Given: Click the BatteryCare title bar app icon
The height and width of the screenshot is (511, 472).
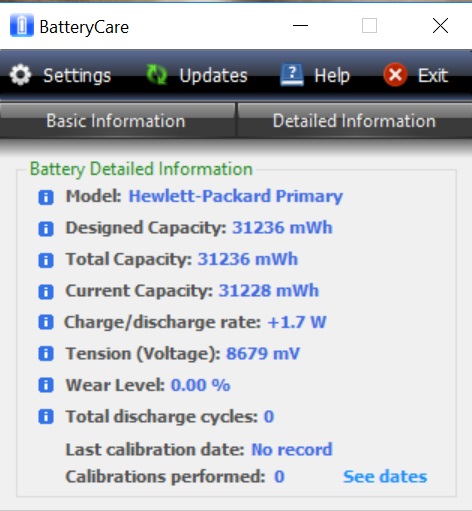Looking at the screenshot, I should (x=22, y=25).
